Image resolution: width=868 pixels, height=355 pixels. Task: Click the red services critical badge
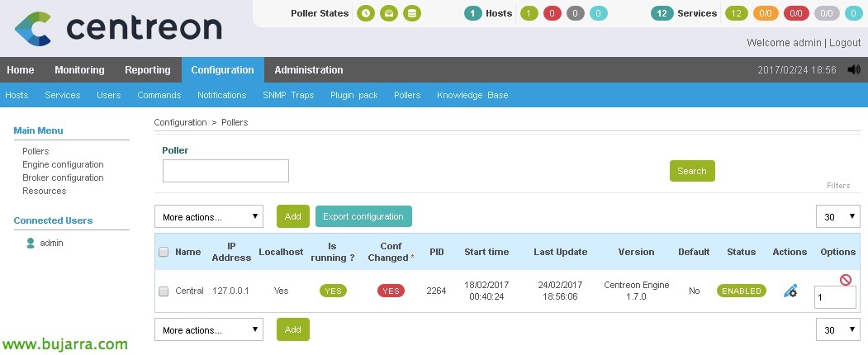pos(796,13)
